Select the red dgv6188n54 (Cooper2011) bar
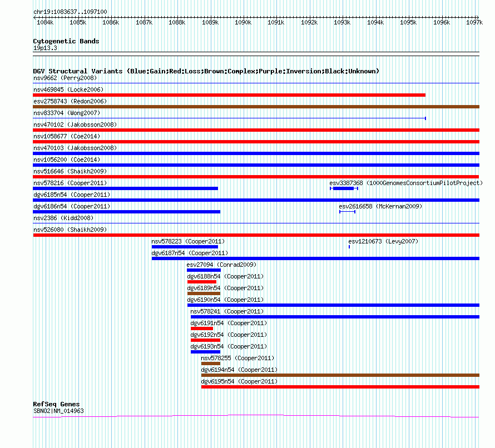 point(202,282)
